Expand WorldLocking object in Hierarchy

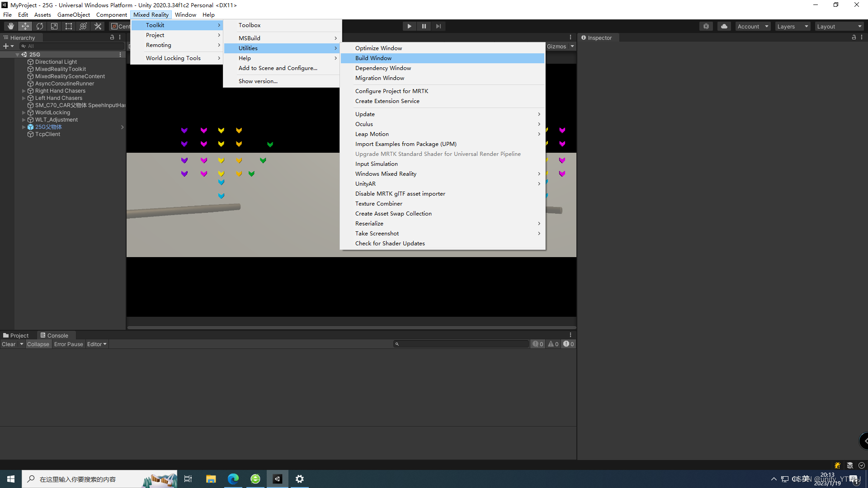pyautogui.click(x=24, y=113)
